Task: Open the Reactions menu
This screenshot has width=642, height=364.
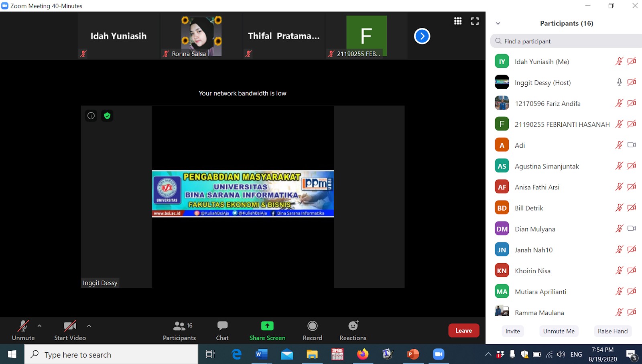Action: click(353, 330)
